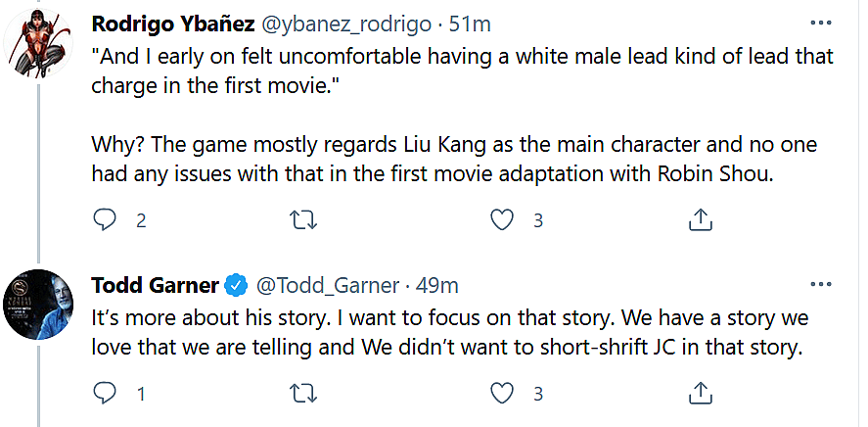
Task: Retweet Todd Garner's reply
Action: pyautogui.click(x=304, y=394)
